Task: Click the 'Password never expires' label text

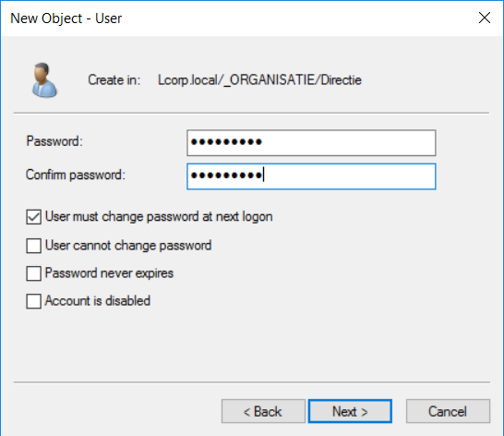Action: 109,273
